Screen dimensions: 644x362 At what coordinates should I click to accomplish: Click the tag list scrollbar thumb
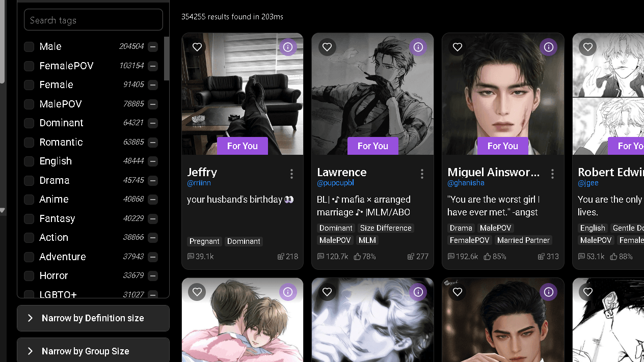(167, 59)
